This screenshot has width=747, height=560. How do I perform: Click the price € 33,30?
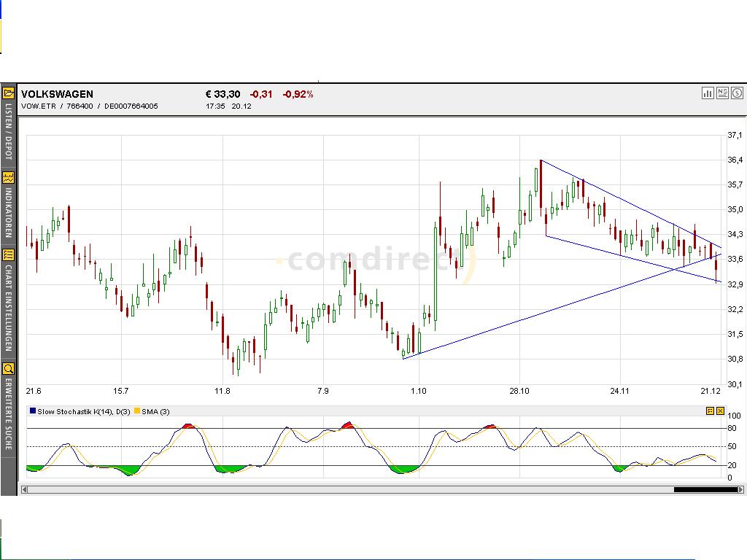point(223,94)
